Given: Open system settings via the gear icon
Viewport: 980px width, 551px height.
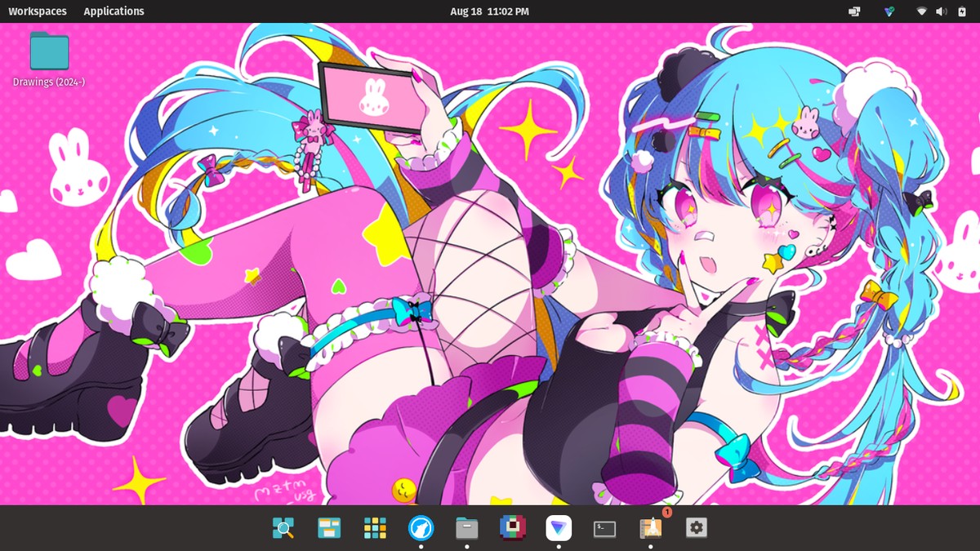Looking at the screenshot, I should 696,528.
